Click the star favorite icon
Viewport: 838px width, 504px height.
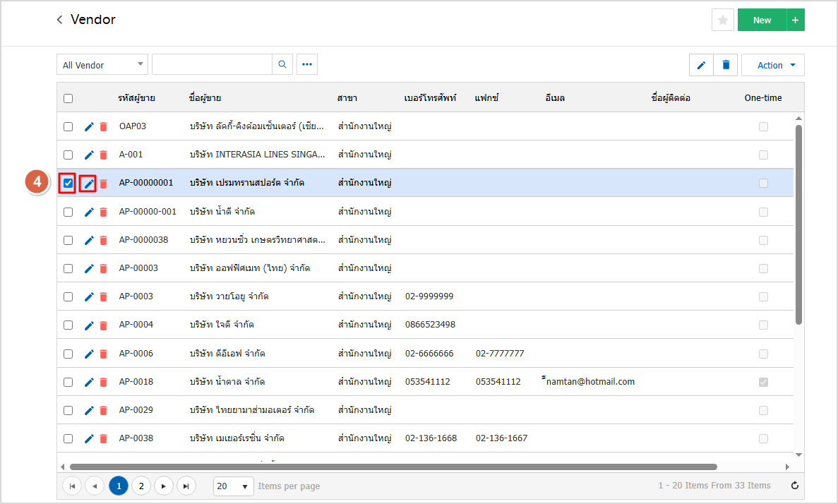coord(722,20)
